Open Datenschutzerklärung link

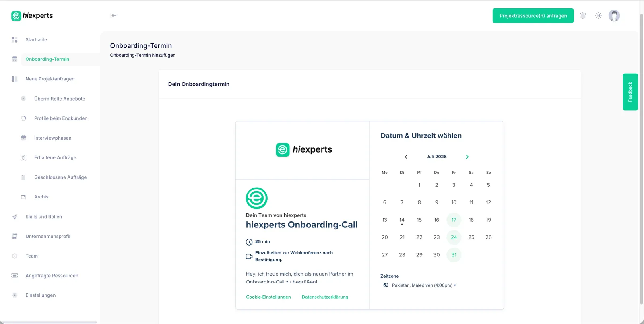pyautogui.click(x=325, y=297)
